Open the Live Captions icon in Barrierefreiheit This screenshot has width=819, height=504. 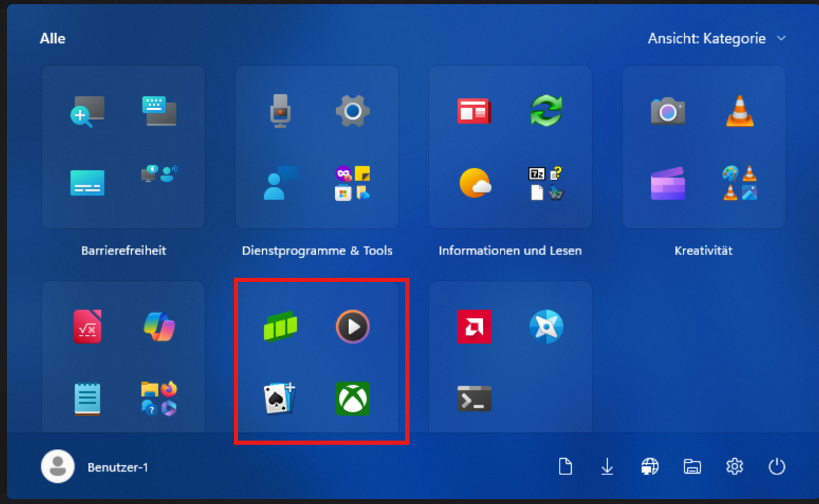click(x=87, y=183)
